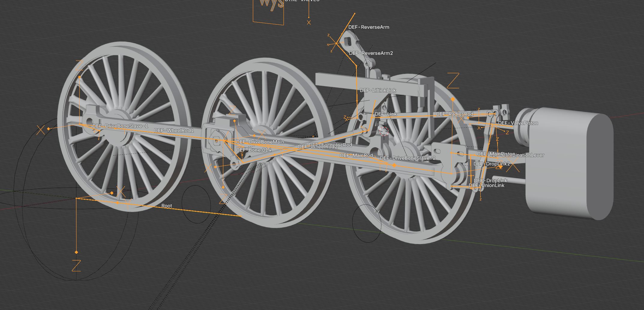Click the DEF-DropLink bone label
The width and height of the screenshot is (644, 310).
490,180
